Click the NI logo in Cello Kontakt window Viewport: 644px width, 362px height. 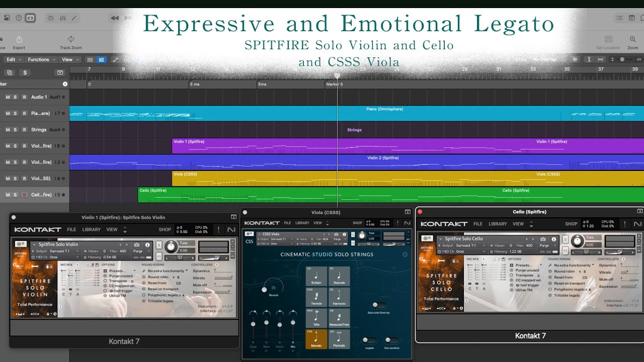pyautogui.click(x=637, y=224)
